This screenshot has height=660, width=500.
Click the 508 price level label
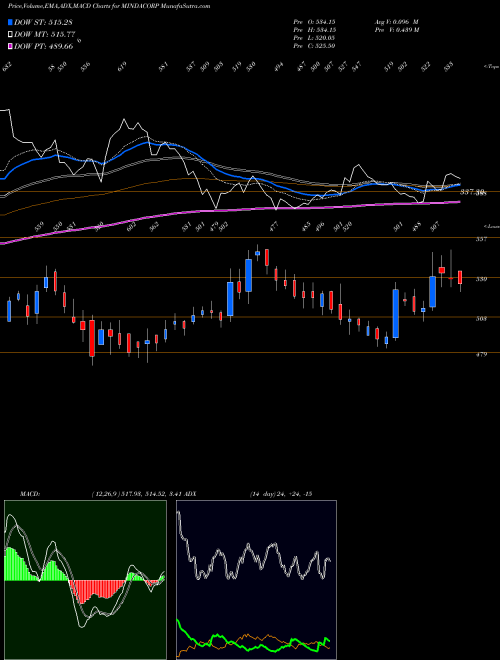click(482, 319)
